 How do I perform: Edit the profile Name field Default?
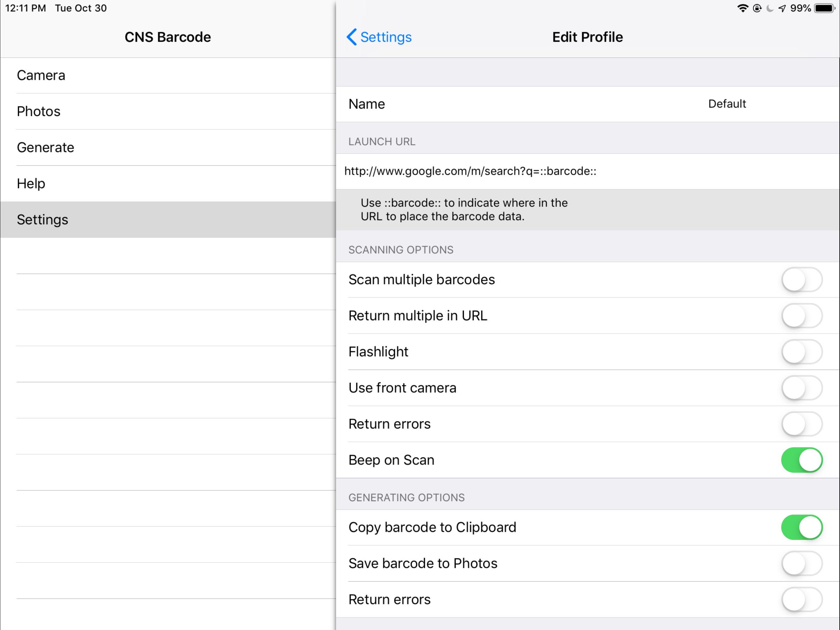click(x=727, y=104)
